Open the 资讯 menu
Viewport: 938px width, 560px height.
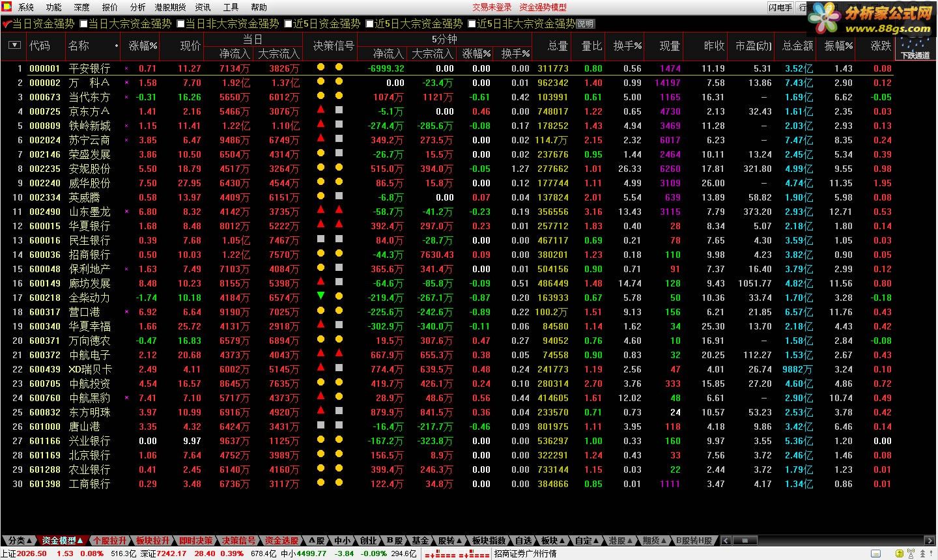click(x=203, y=7)
